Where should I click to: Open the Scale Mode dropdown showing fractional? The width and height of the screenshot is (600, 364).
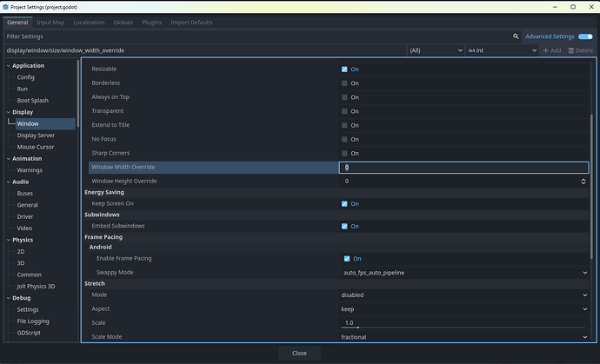pyautogui.click(x=463, y=337)
